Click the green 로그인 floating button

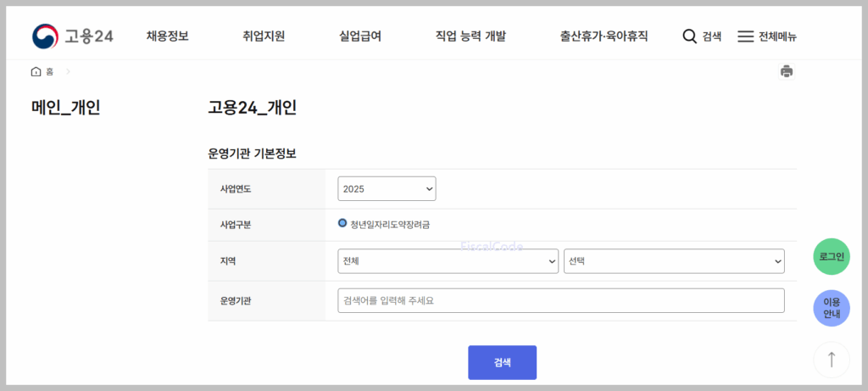(831, 256)
